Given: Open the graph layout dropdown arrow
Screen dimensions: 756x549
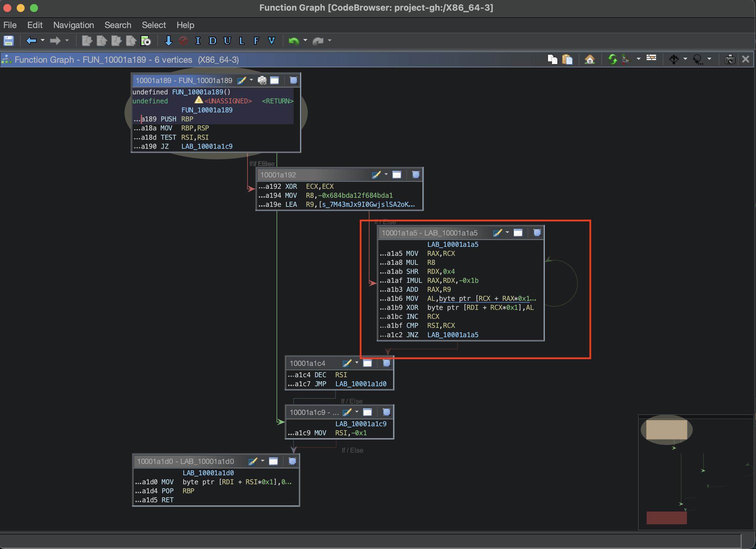Looking at the screenshot, I should point(638,59).
